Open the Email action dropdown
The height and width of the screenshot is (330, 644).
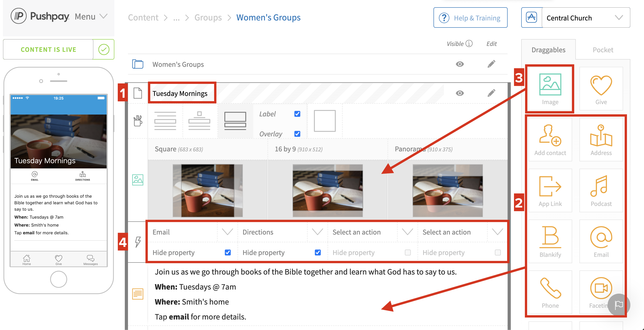(227, 232)
